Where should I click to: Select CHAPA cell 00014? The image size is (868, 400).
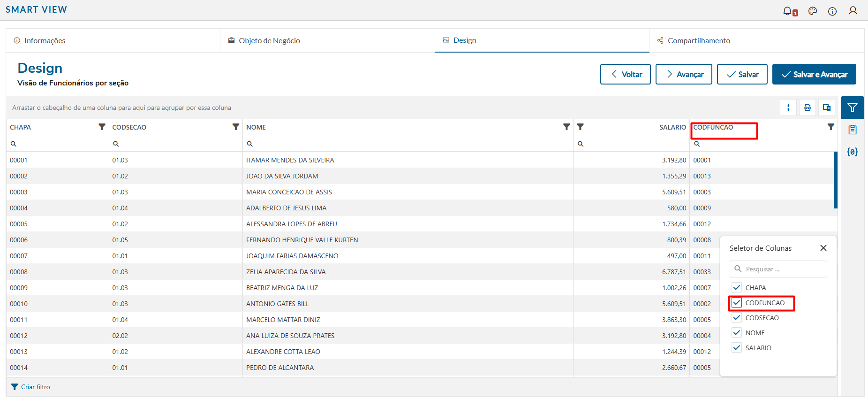click(x=58, y=368)
